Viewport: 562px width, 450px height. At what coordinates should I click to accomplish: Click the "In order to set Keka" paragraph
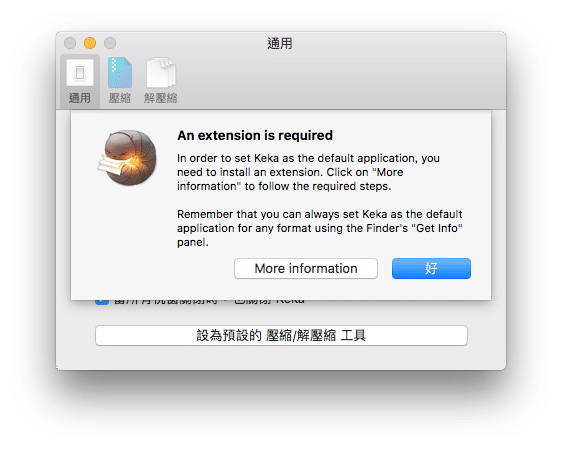tap(308, 172)
